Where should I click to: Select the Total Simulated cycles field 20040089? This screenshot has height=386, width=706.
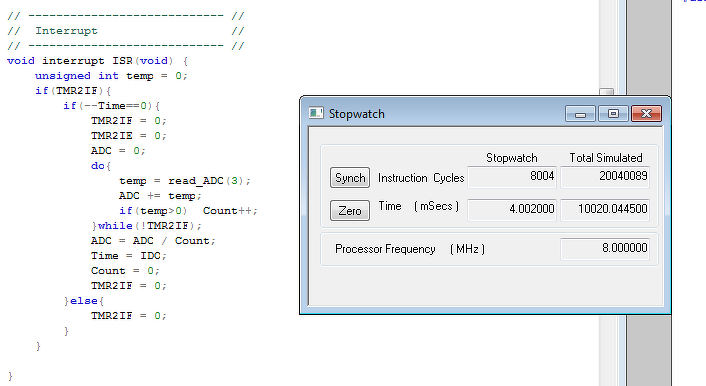605,177
